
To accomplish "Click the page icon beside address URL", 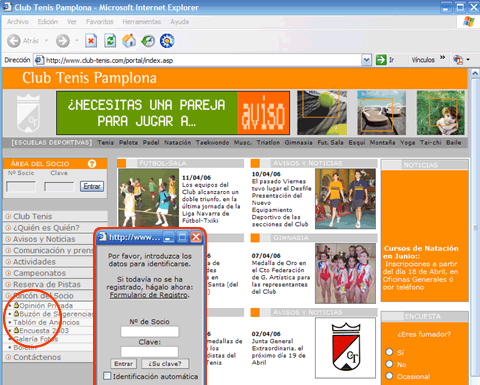I will click(x=39, y=60).
